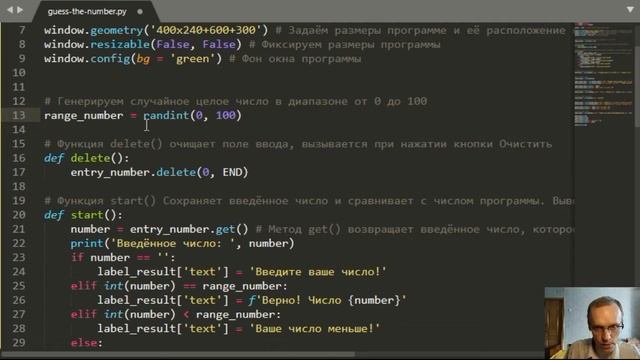Click the presenter webcam thumbnail
Screen dimensions: 640x360
[x=592, y=323]
